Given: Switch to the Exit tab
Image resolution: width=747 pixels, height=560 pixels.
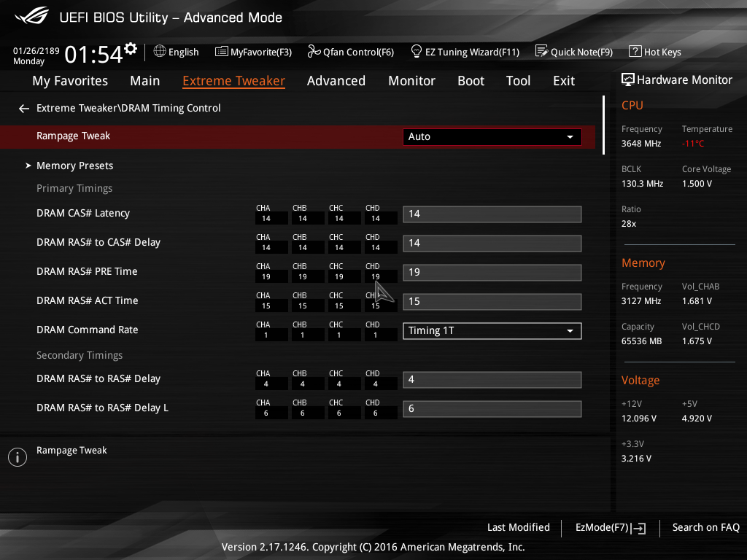Looking at the screenshot, I should 564,81.
